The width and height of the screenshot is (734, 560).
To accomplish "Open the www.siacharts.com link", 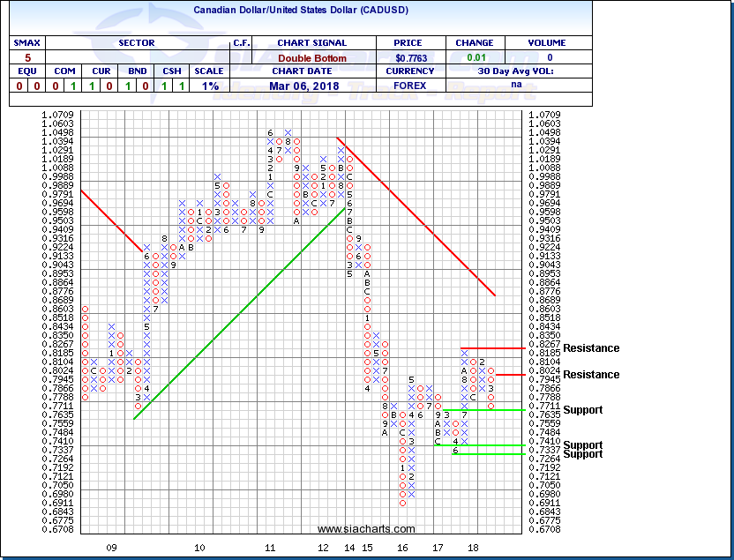I will click(x=365, y=529).
